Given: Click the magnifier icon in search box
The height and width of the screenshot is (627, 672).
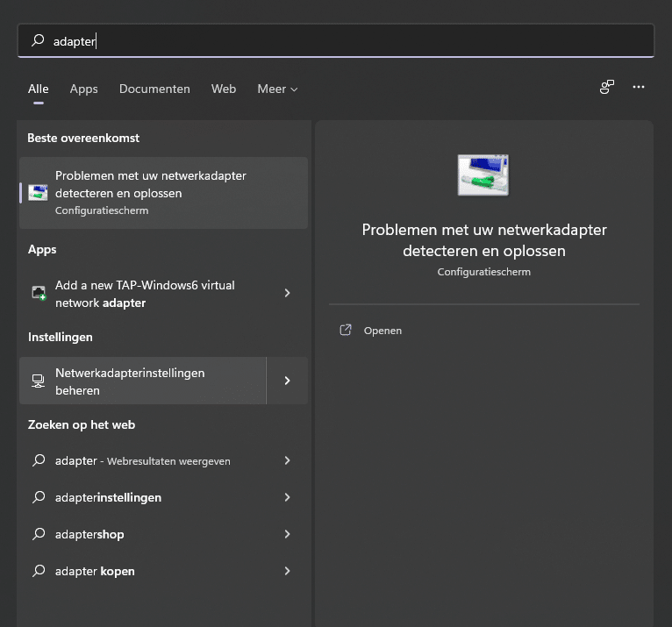Looking at the screenshot, I should [x=38, y=40].
